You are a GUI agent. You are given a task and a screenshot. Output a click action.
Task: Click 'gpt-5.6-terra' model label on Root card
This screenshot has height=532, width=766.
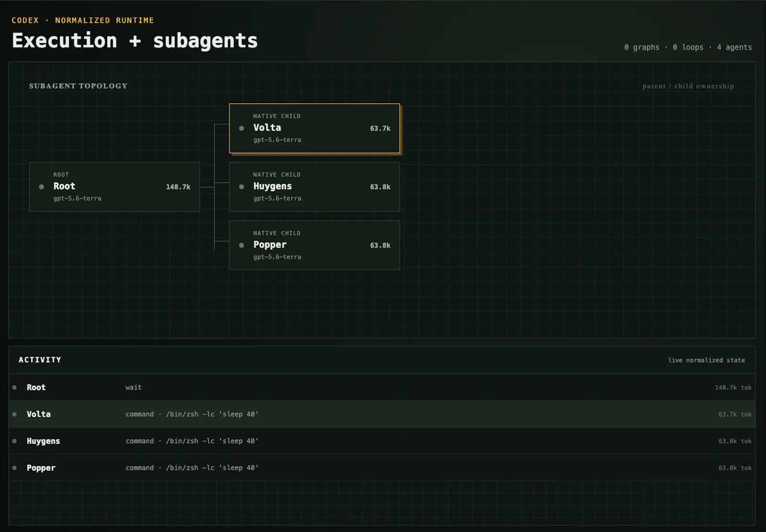coord(77,199)
